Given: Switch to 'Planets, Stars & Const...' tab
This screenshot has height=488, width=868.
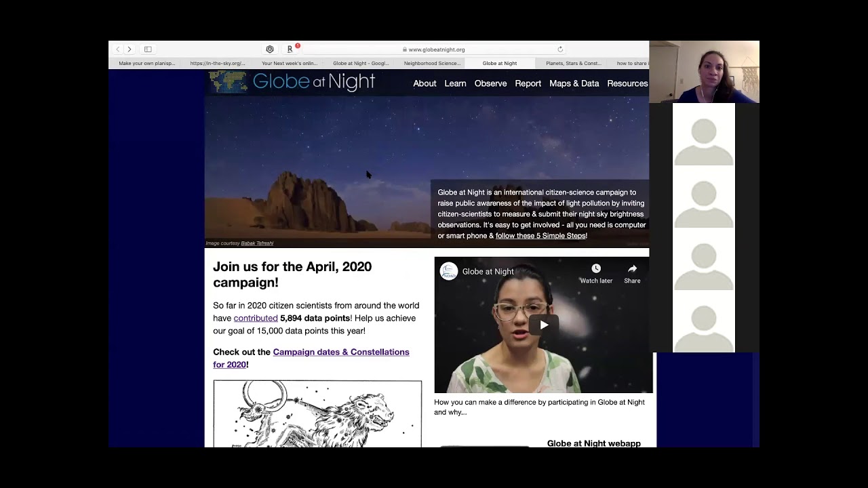Looking at the screenshot, I should coord(574,63).
